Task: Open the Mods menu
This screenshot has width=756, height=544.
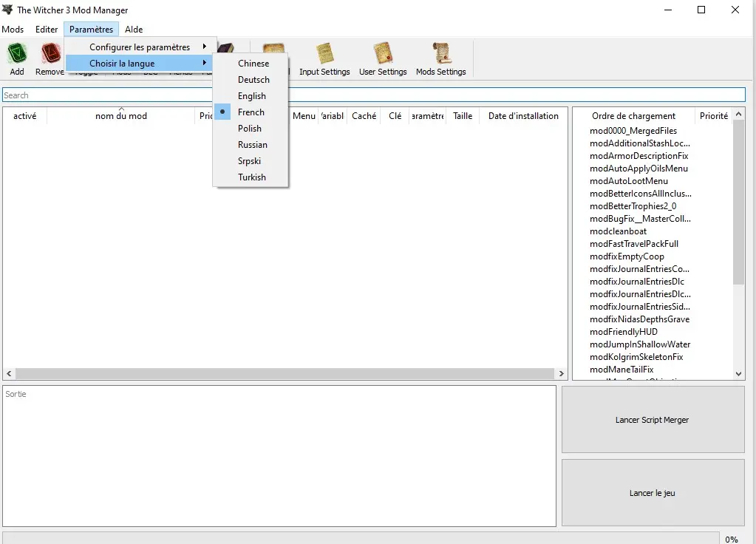Action: coord(13,30)
